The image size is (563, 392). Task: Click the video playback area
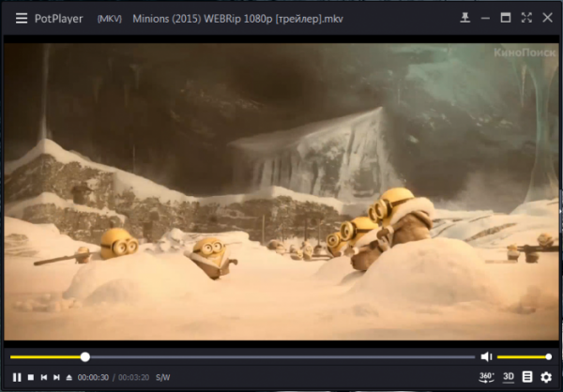click(280, 191)
